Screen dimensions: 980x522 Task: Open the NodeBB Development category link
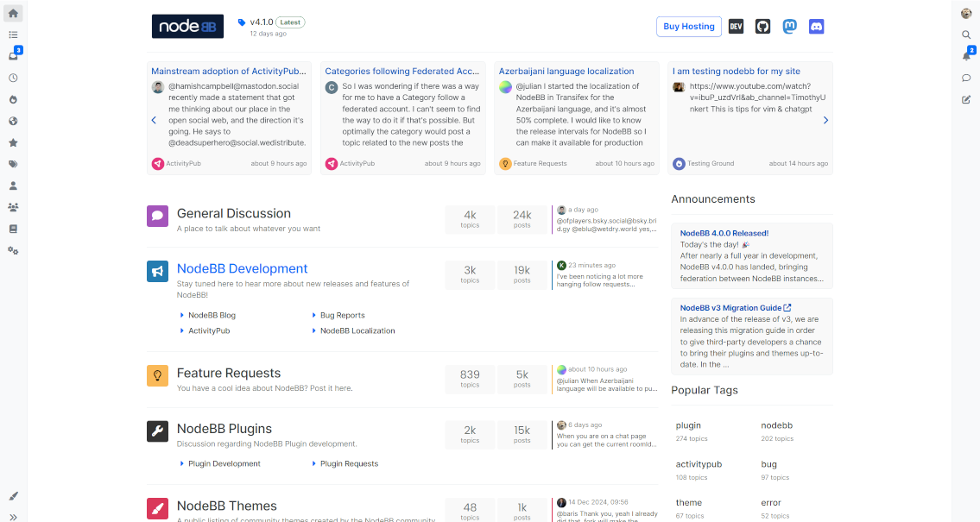click(x=242, y=268)
